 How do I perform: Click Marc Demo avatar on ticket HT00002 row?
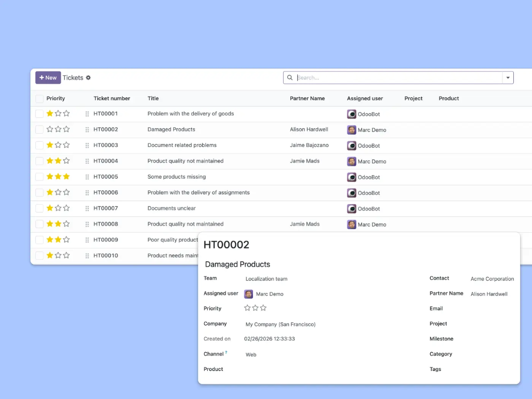coord(352,130)
